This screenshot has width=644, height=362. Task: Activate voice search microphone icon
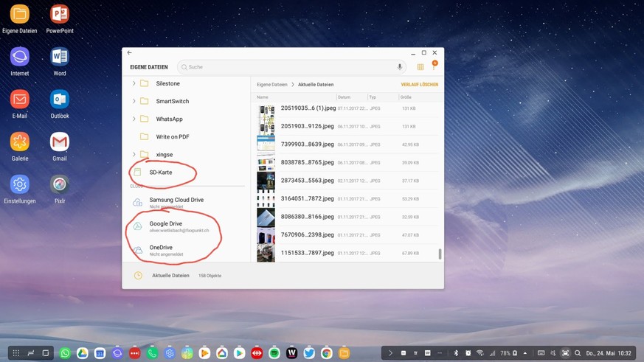point(400,67)
